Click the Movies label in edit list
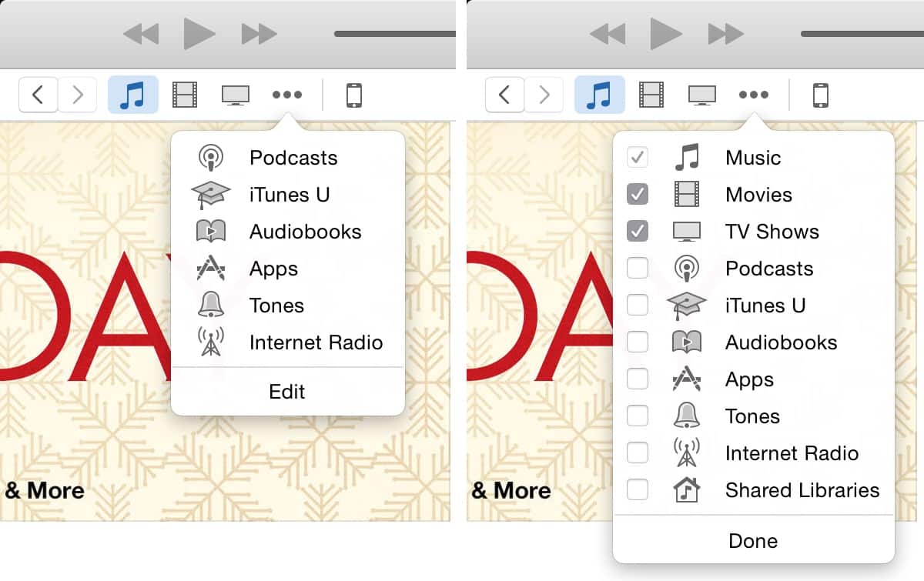The width and height of the screenshot is (924, 581). click(758, 195)
